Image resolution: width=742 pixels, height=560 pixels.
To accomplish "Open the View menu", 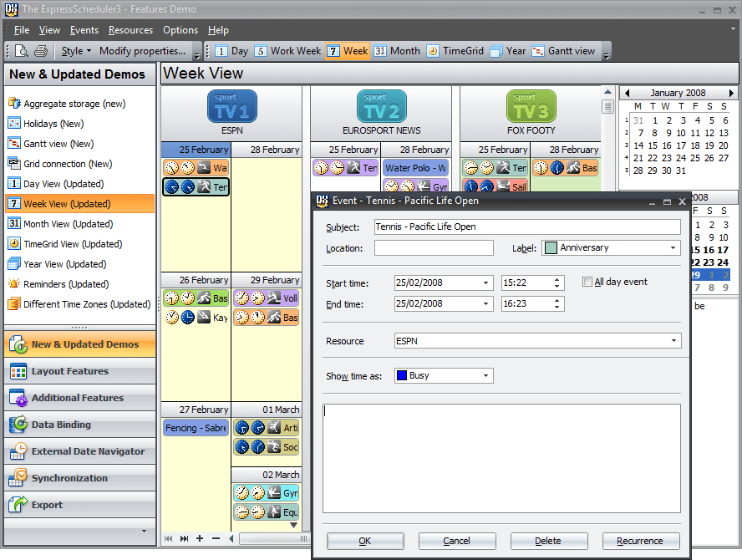I will tap(49, 30).
